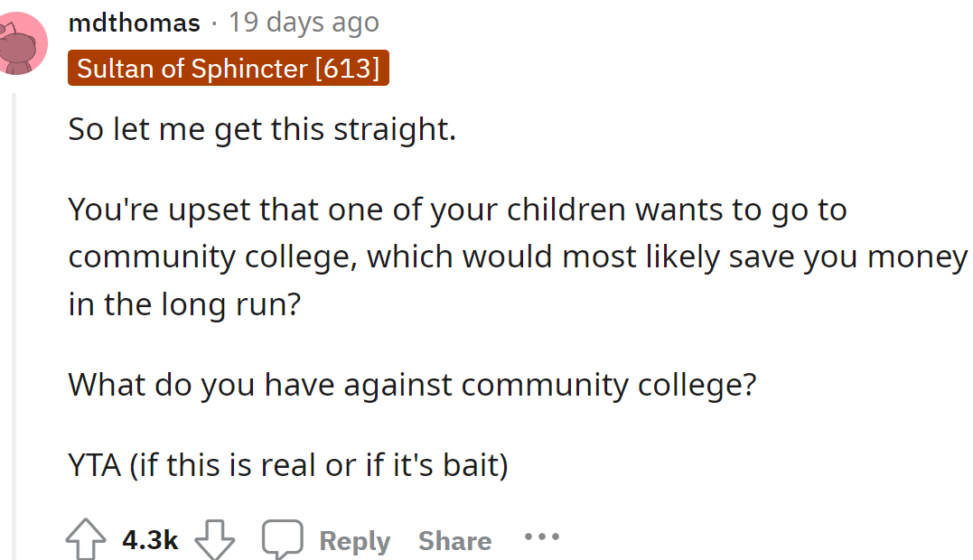The height and width of the screenshot is (560, 973).
Task: Collapse the thread using the left vertical line
Action: 14,316
